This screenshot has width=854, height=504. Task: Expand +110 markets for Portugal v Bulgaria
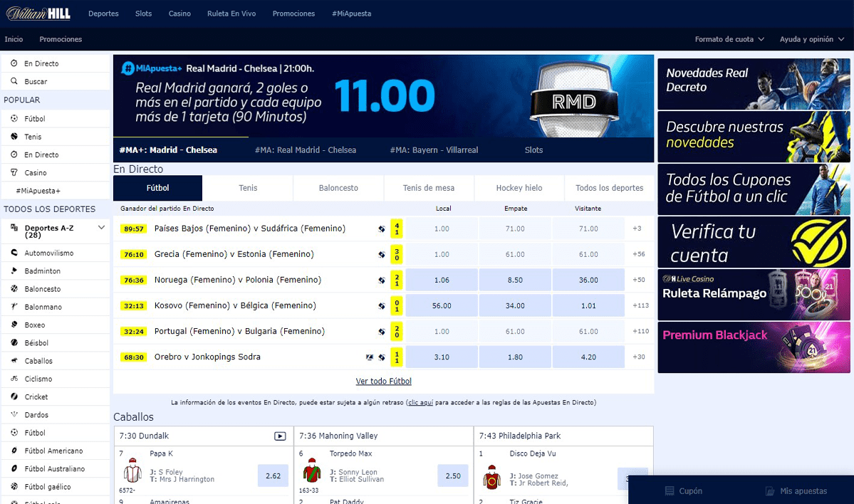click(x=640, y=331)
